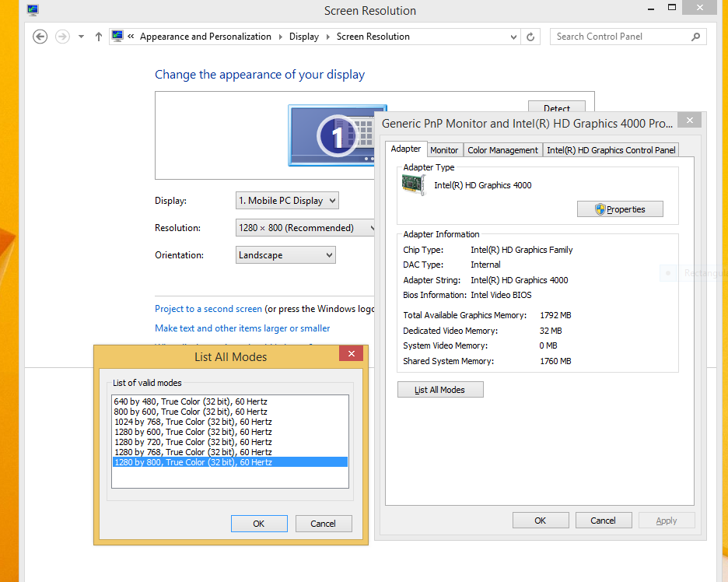Screen dimensions: 728x582
Task: Go back with the back arrow
Action: 40,37
